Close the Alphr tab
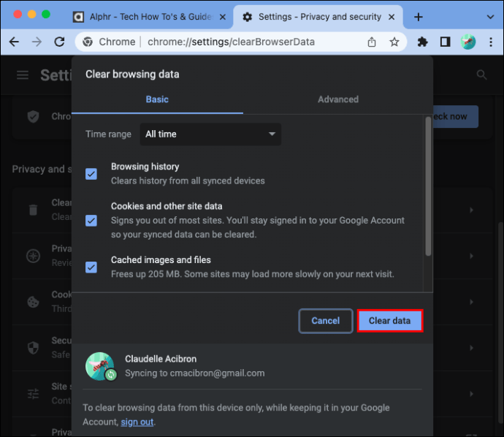Screen dimensions: 504x437 click(x=223, y=17)
